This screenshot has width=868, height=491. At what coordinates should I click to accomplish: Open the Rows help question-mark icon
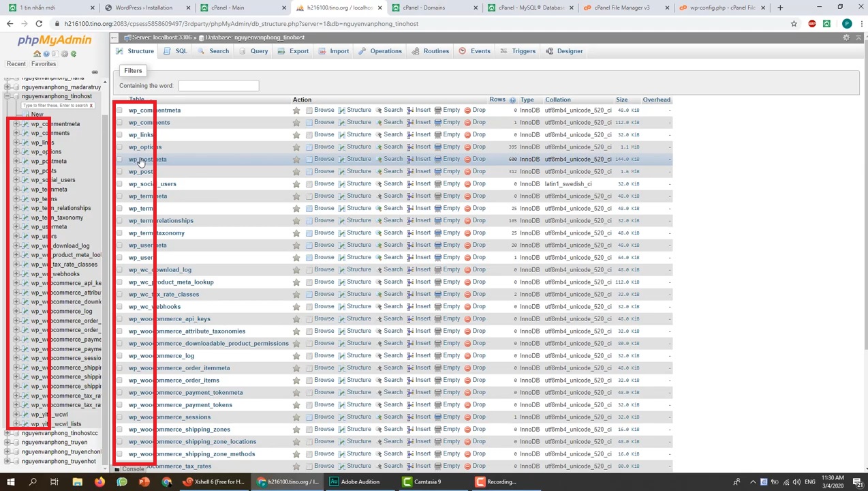tap(512, 100)
